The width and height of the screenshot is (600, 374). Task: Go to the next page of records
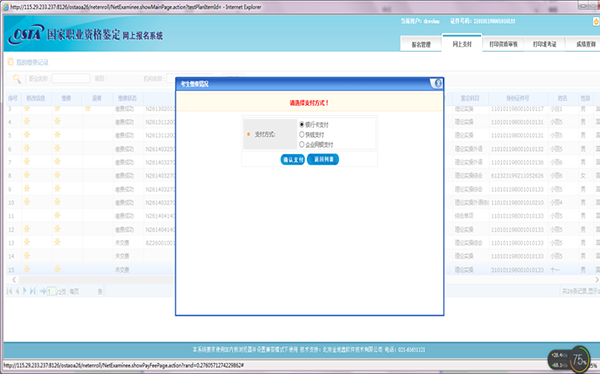point(24,291)
